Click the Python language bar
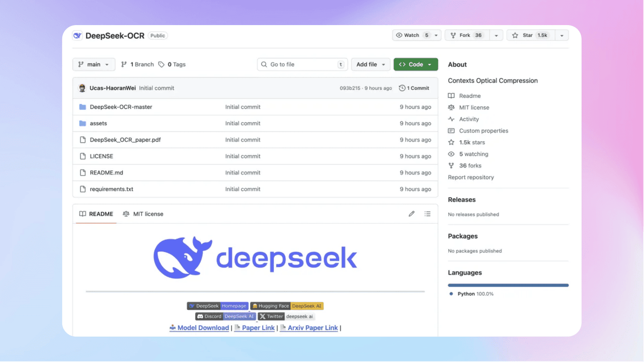Image resolution: width=644 pixels, height=362 pixels. point(508,285)
